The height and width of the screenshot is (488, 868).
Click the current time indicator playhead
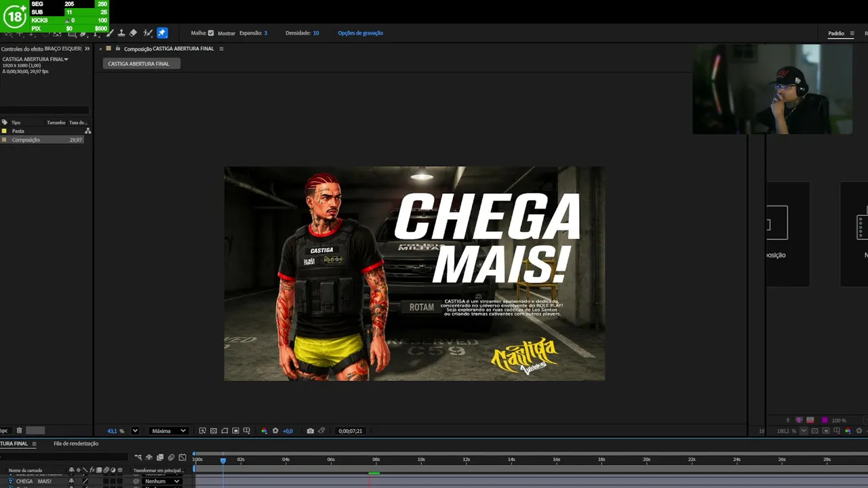[222, 460]
